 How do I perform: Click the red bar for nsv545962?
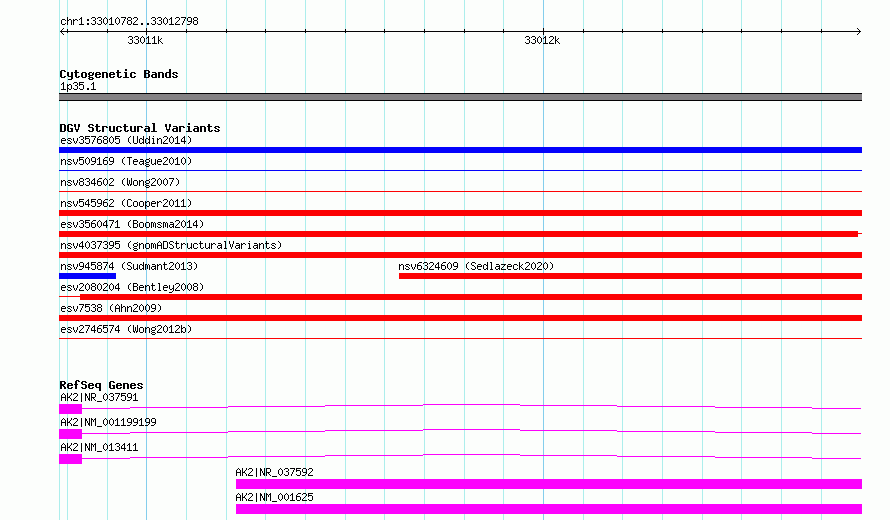click(x=460, y=213)
